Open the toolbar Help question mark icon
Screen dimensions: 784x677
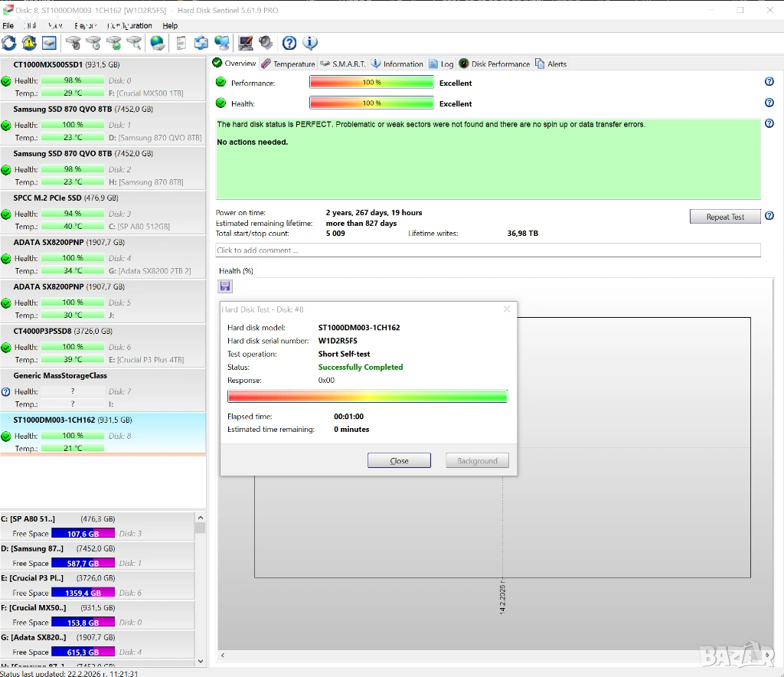[x=289, y=43]
